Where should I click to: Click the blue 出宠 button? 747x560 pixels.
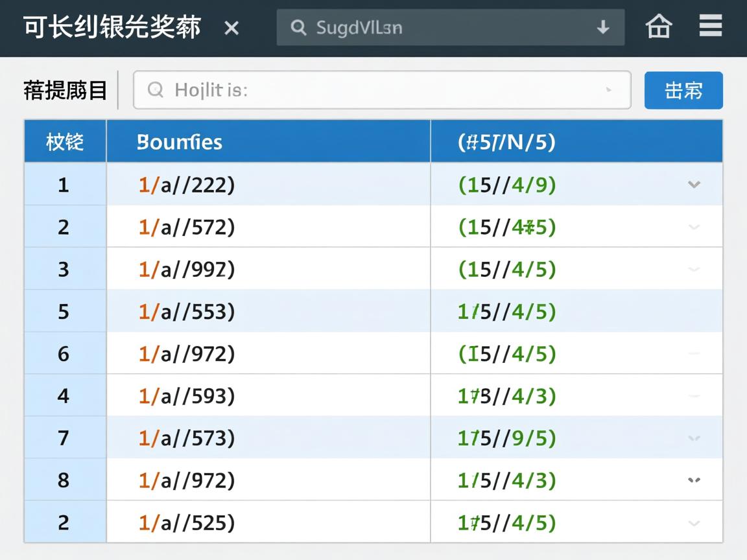683,91
